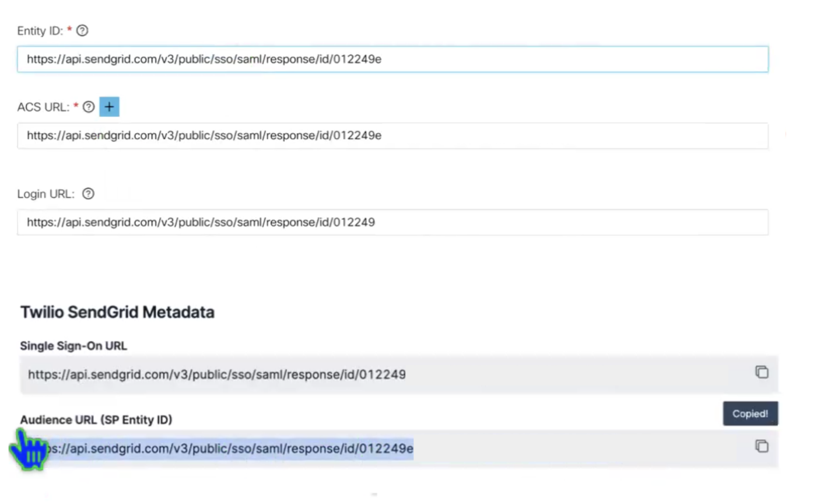Focus the ACS URL input field
This screenshot has height=504, width=834.
click(x=393, y=136)
